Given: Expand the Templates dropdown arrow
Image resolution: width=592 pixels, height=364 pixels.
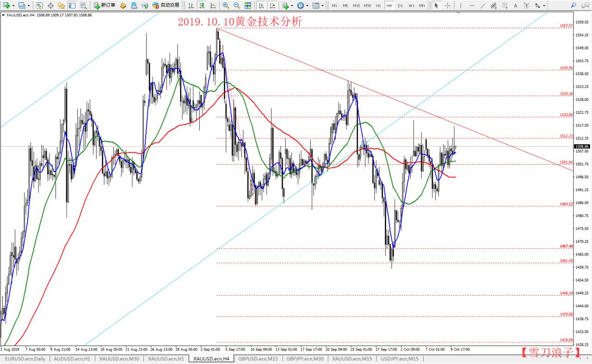Looking at the screenshot, I should point(323,6).
